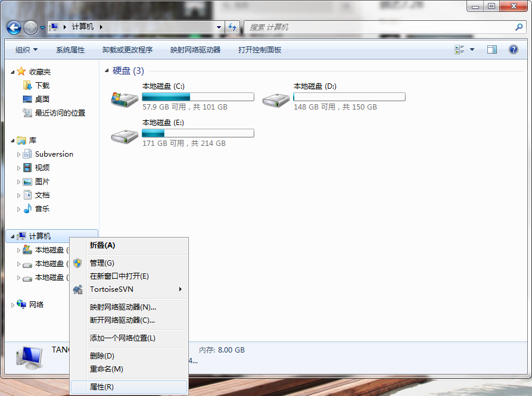Collapse the 硬盘 (3) group header
The height and width of the screenshot is (396, 532).
107,70
